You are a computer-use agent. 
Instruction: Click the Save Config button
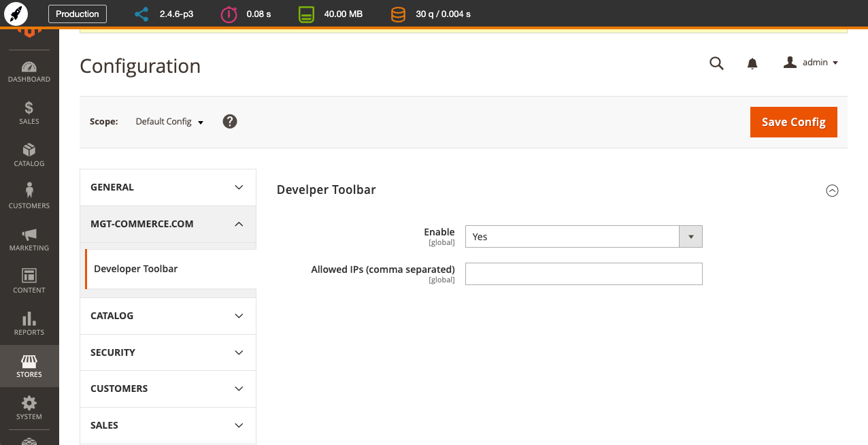point(793,122)
